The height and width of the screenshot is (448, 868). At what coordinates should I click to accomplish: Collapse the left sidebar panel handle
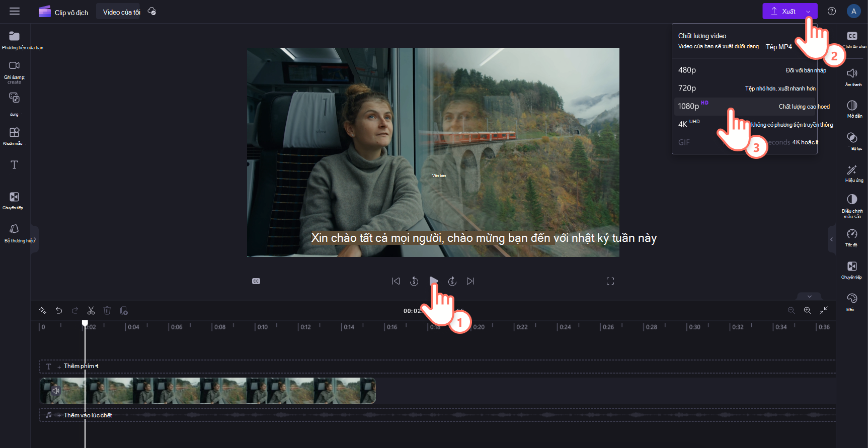34,239
